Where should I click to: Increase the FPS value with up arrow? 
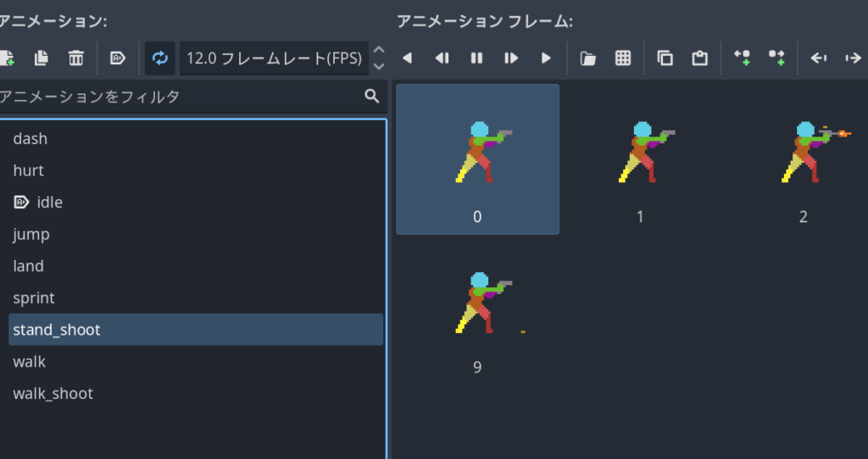[379, 50]
